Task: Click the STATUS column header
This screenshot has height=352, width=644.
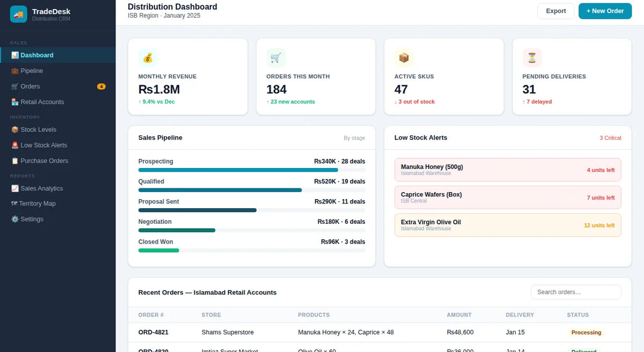Action: [x=578, y=315]
